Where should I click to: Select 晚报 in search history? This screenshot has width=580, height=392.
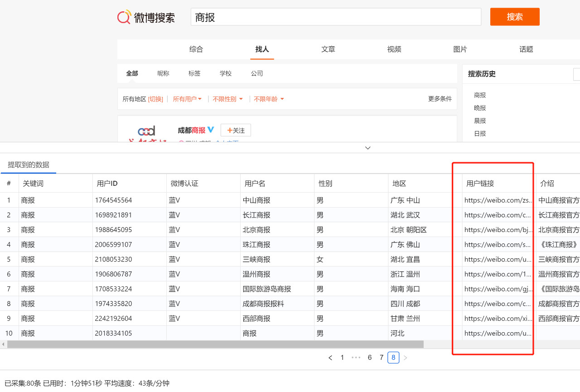480,108
